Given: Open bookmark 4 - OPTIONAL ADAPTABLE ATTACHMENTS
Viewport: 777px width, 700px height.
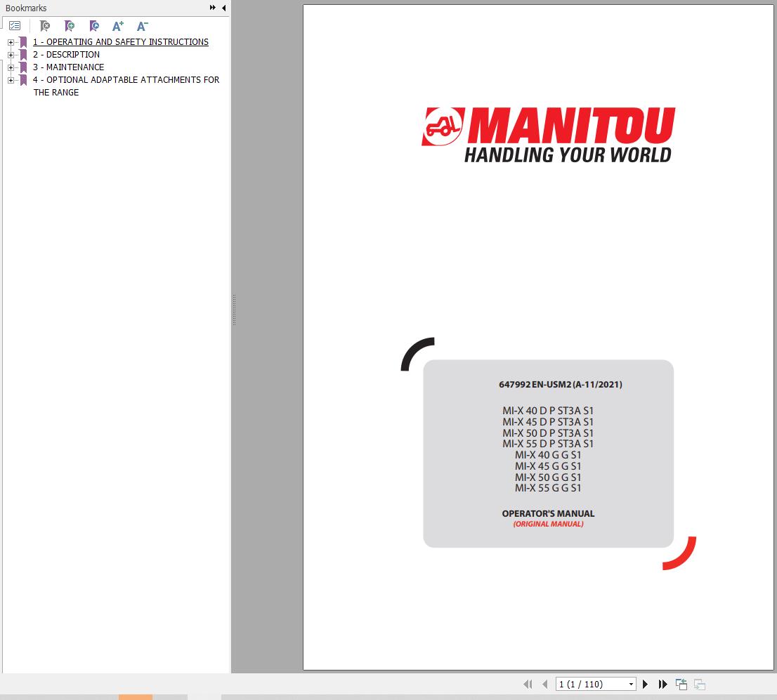Looking at the screenshot, I should coord(126,86).
